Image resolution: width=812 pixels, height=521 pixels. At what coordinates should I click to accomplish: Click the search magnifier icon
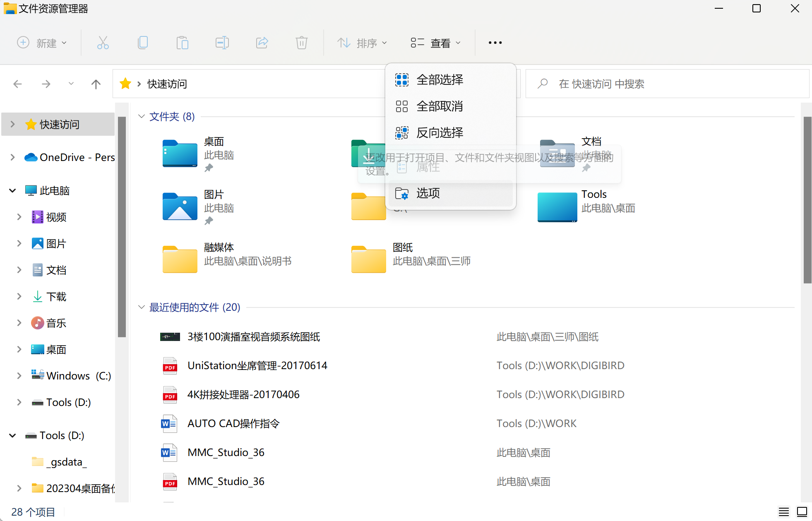tap(543, 84)
